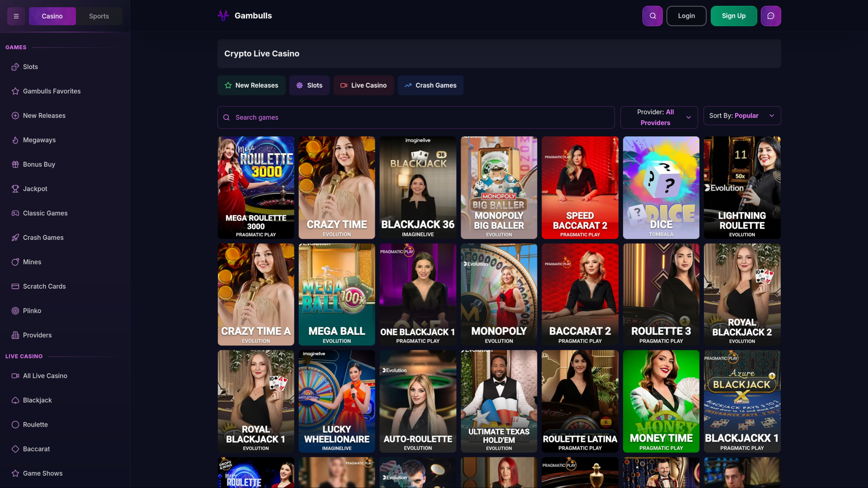Open the search icon button in header
The height and width of the screenshot is (488, 868).
[652, 16]
